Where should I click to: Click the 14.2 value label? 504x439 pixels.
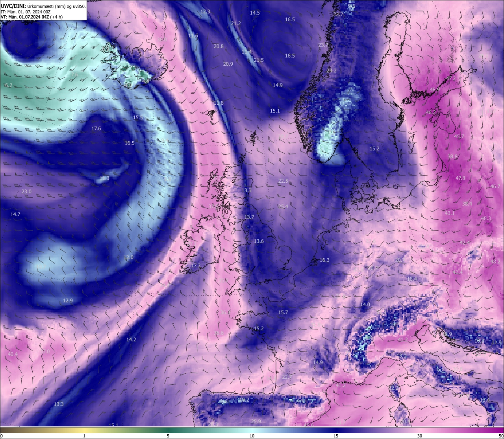(131, 340)
